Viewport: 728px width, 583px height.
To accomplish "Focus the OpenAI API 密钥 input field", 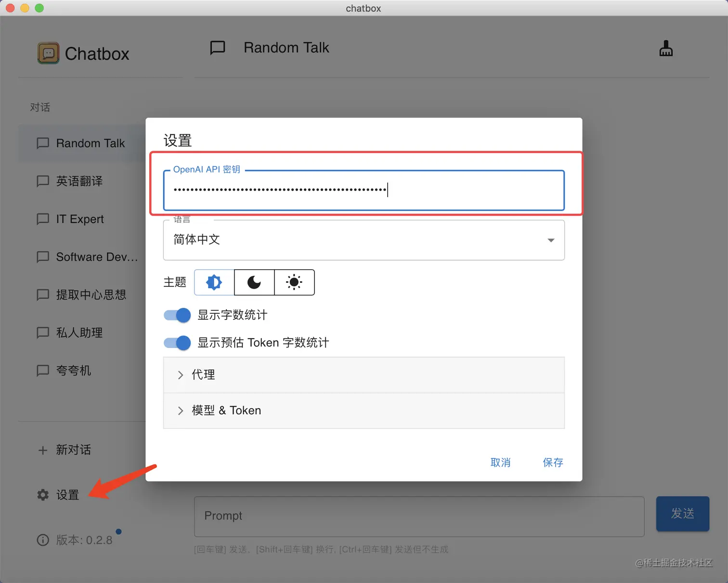I will point(364,190).
